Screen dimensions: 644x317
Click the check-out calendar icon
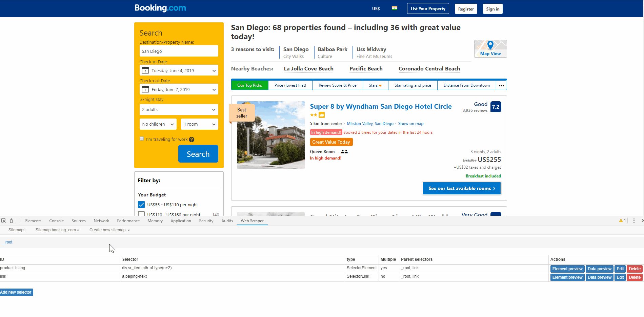pyautogui.click(x=145, y=89)
